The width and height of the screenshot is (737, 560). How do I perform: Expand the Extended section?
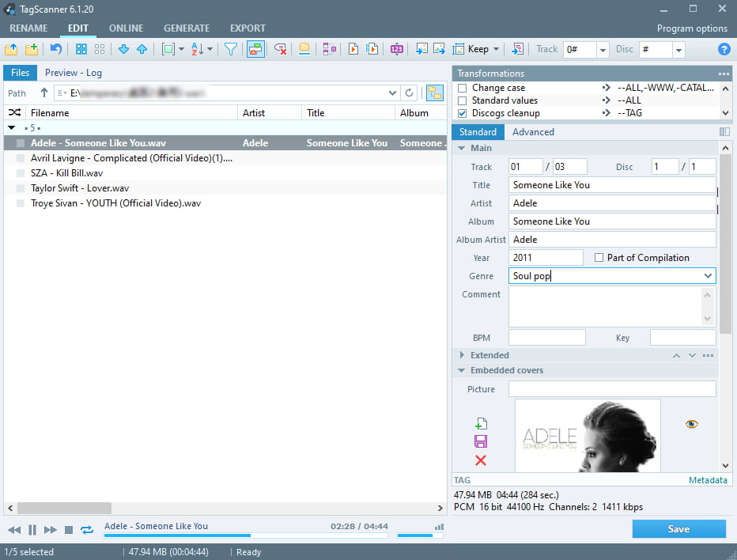pyautogui.click(x=462, y=355)
